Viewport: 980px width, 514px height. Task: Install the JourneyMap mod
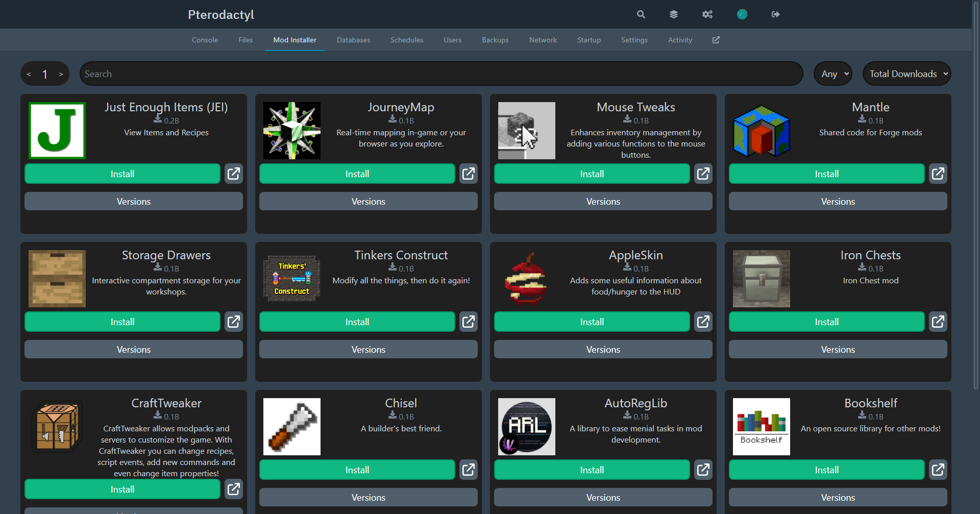357,174
